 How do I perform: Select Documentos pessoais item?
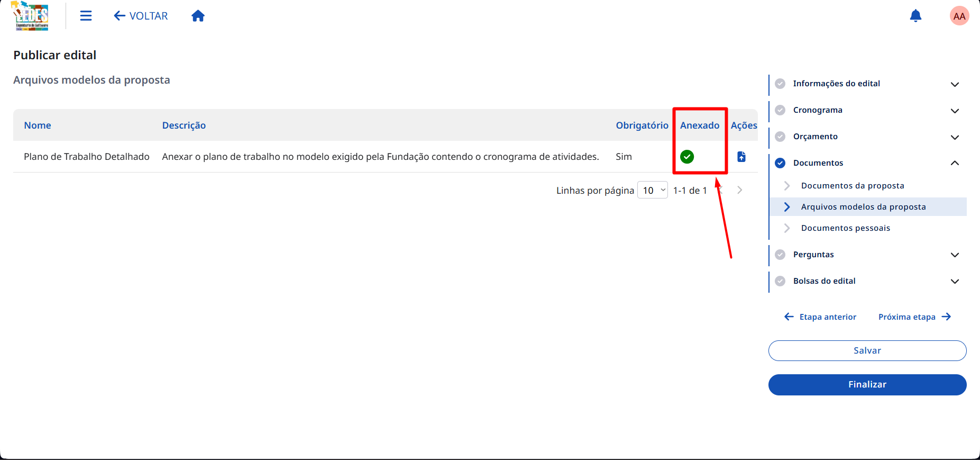(846, 228)
